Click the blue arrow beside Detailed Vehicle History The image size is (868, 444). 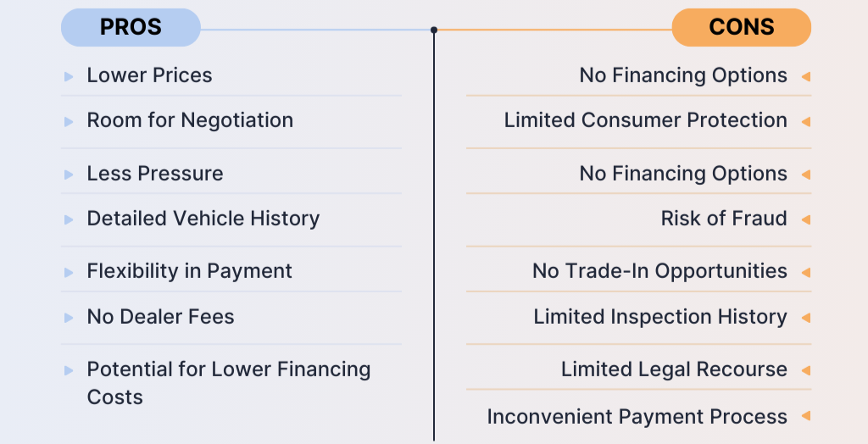[x=69, y=219]
